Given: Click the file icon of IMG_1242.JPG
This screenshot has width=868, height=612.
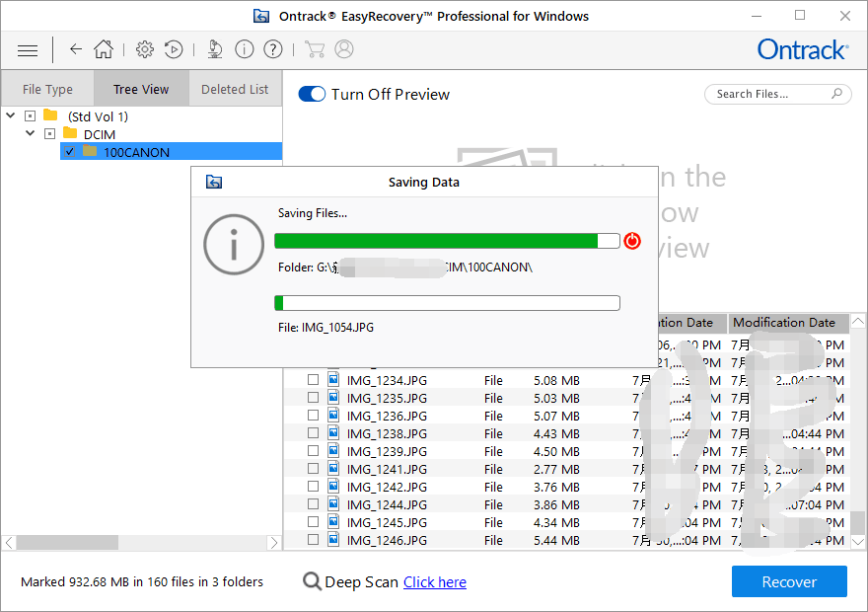Looking at the screenshot, I should coord(333,486).
